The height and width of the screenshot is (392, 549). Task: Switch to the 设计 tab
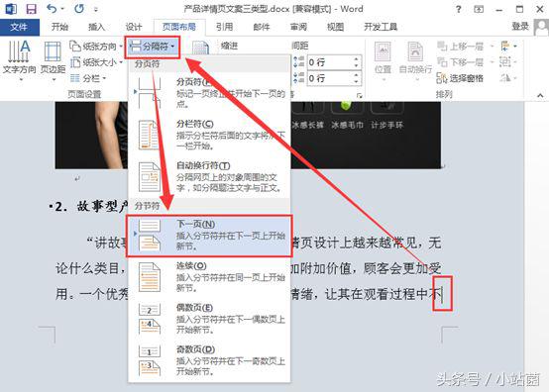(x=134, y=27)
